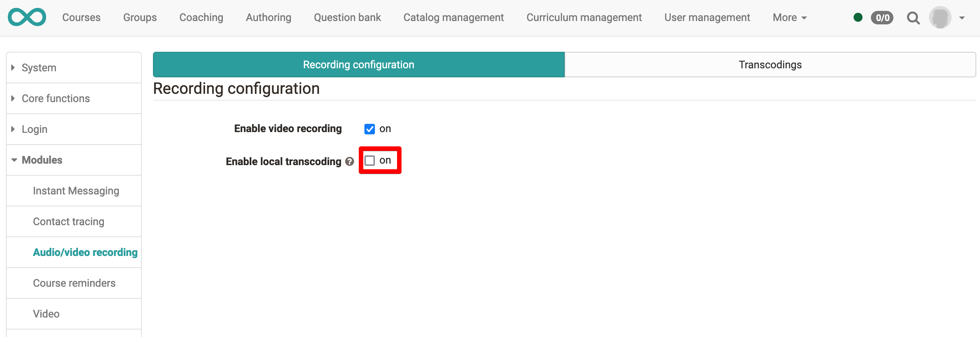
Task: Open the 0/0 messages badge
Action: click(x=882, y=18)
